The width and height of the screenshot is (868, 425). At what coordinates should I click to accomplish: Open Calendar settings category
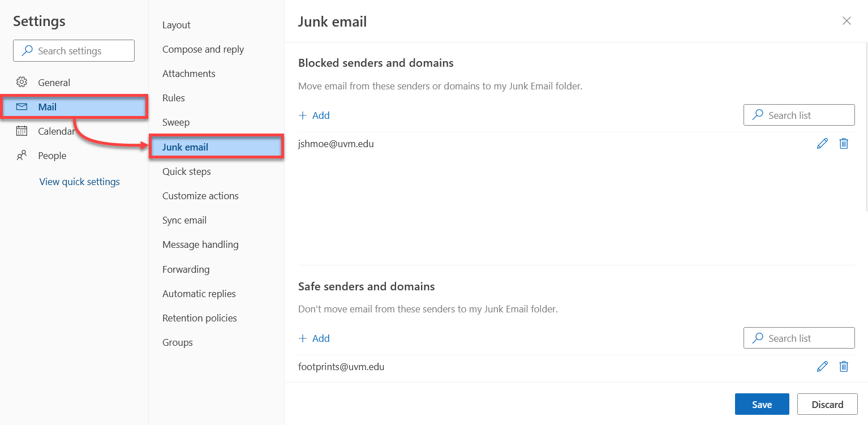point(55,131)
